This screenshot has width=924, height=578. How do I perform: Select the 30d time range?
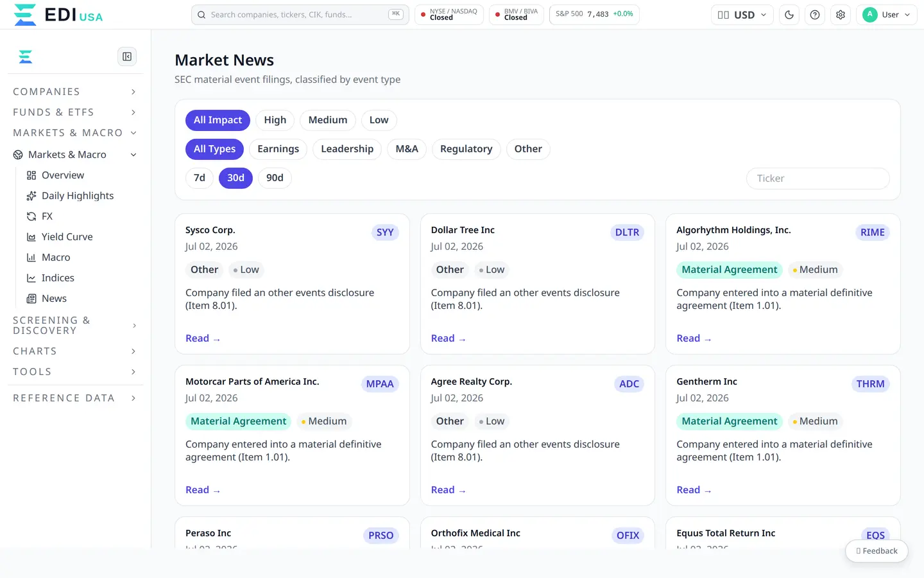coord(235,178)
